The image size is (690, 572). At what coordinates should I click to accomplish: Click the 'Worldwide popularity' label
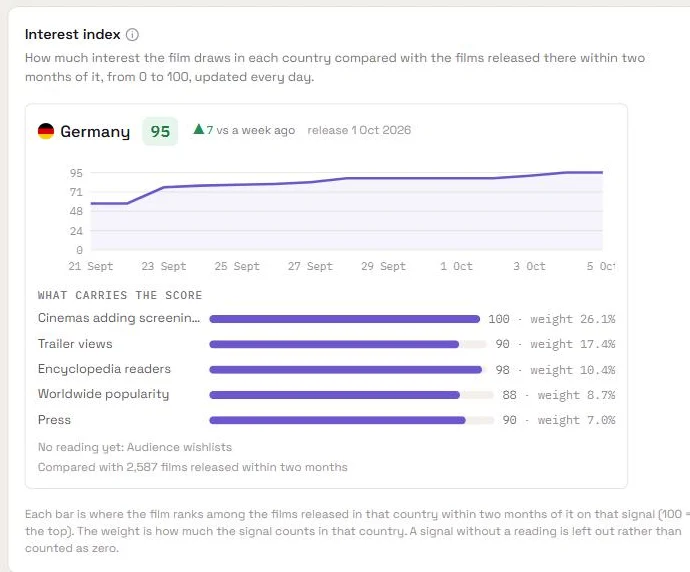point(103,394)
